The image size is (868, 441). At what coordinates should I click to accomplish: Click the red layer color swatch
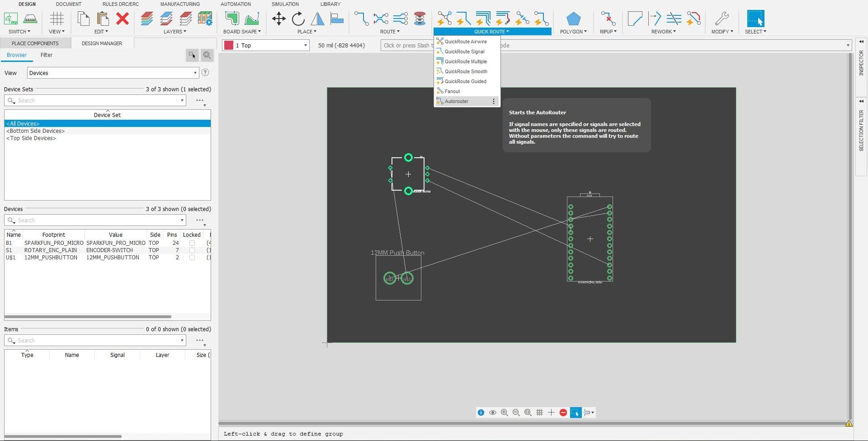(x=230, y=45)
